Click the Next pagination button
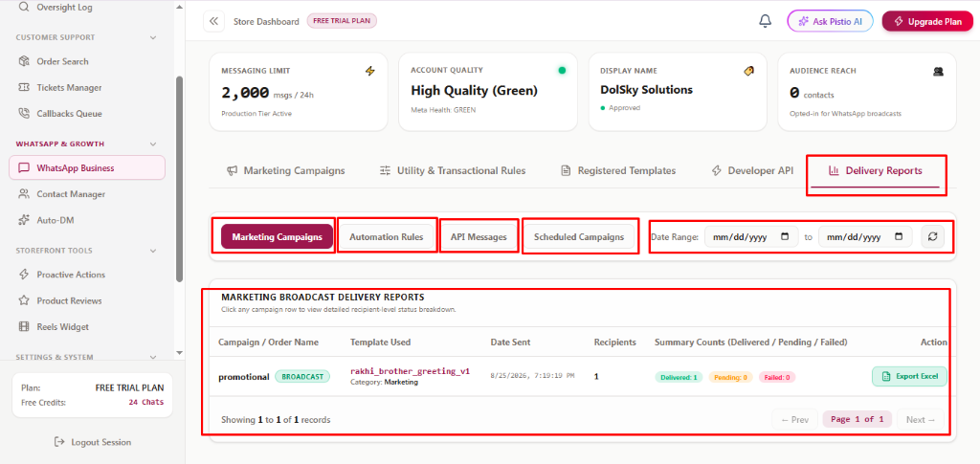Screen dimensions: 980x464 coord(921,420)
